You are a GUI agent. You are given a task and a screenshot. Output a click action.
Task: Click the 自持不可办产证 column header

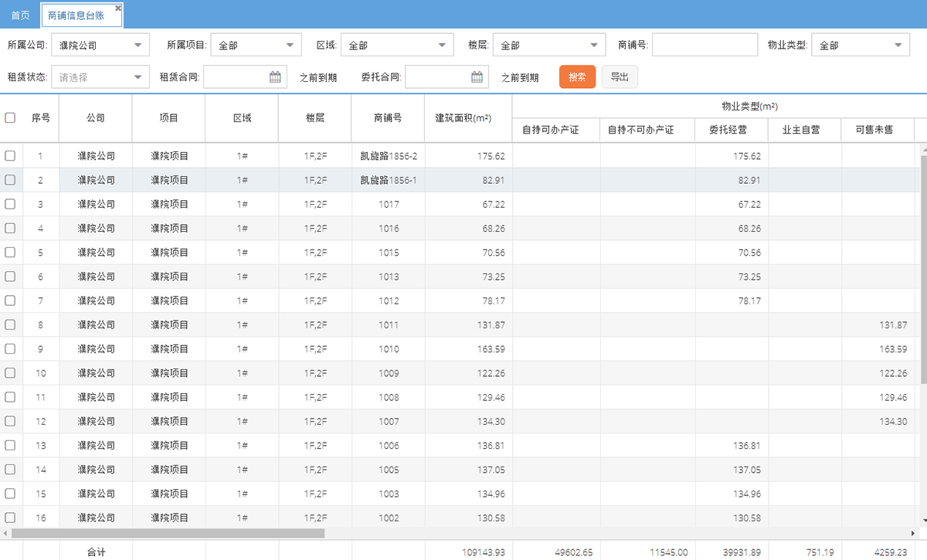[647, 130]
